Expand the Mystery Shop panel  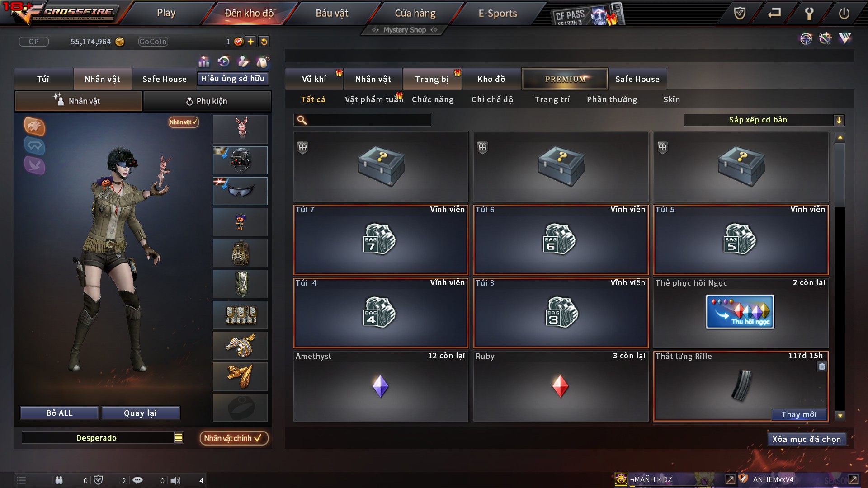pyautogui.click(x=405, y=30)
